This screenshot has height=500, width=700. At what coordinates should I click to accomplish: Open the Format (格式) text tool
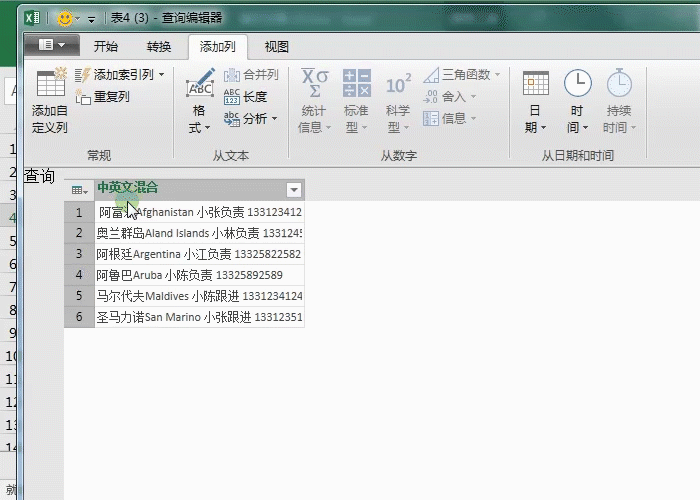coord(200,86)
